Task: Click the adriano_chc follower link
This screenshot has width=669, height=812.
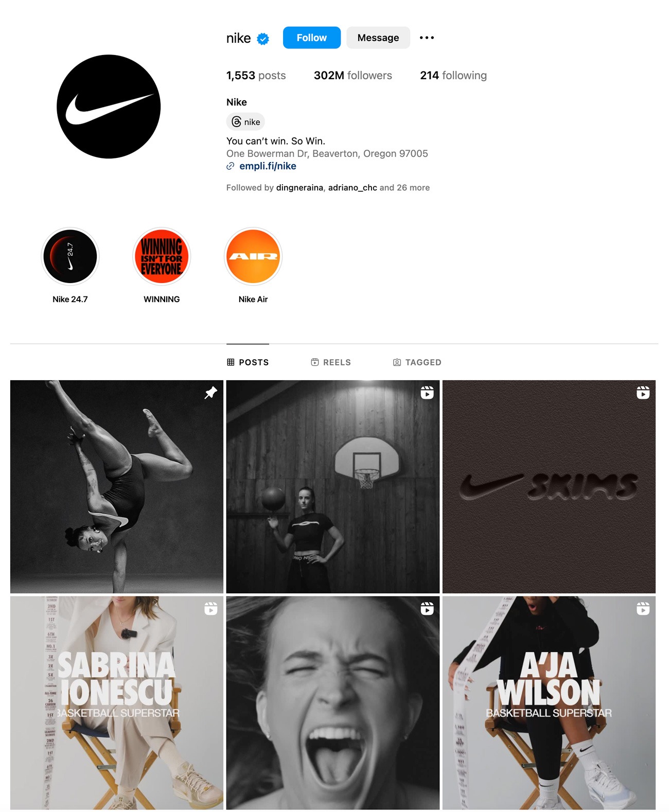Action: coord(353,187)
